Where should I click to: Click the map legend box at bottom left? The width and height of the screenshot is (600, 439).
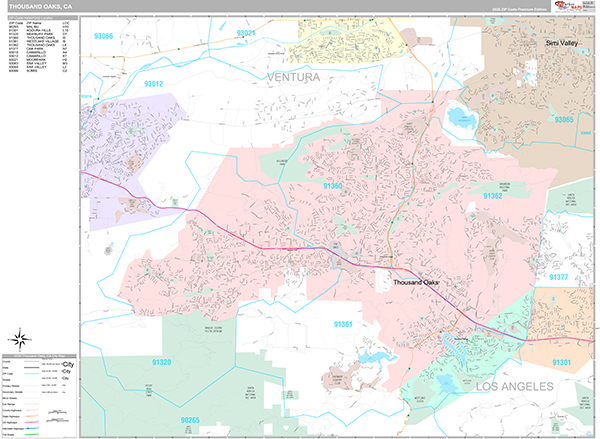tap(40, 396)
